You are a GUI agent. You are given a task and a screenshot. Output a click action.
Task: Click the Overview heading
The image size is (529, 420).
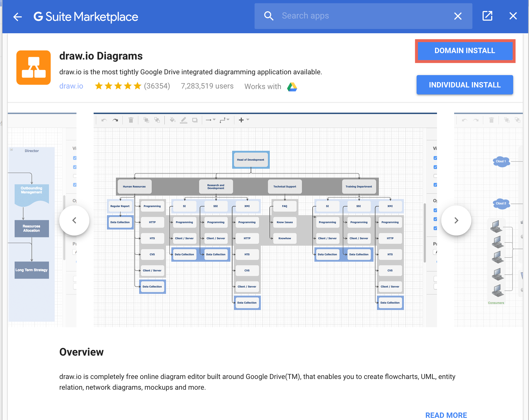click(x=81, y=352)
